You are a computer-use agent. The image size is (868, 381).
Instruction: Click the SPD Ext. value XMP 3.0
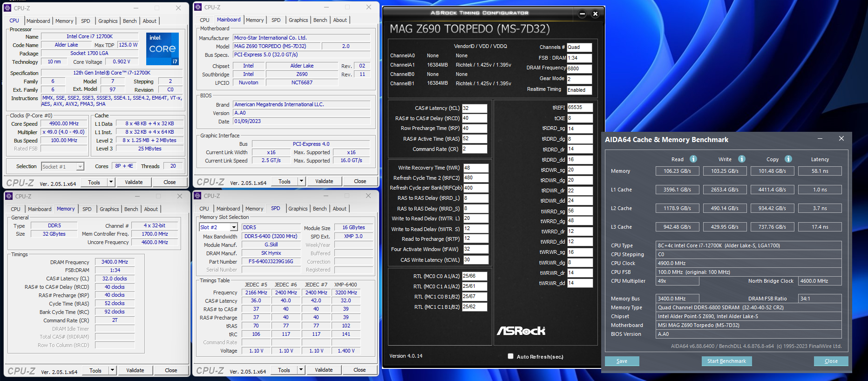(353, 236)
